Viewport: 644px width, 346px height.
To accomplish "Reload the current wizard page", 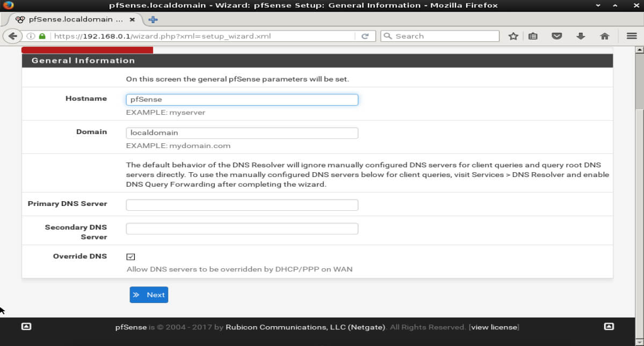I will [x=365, y=36].
